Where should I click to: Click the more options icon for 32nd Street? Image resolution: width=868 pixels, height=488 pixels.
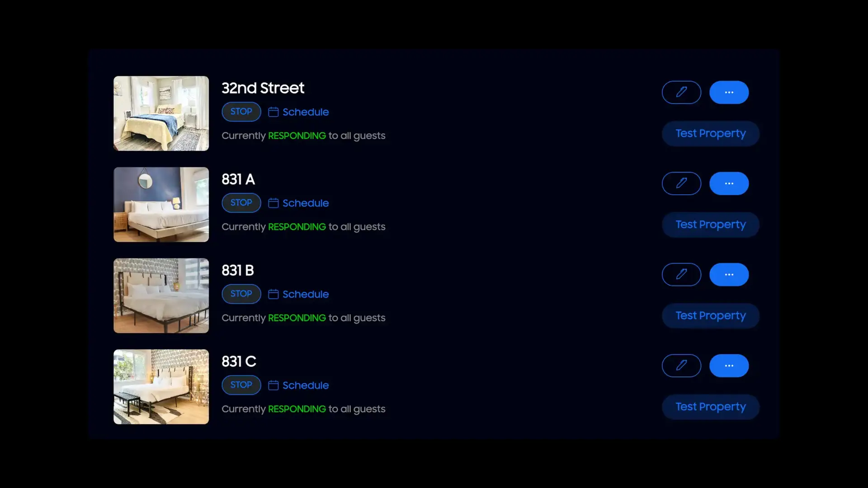click(x=729, y=92)
